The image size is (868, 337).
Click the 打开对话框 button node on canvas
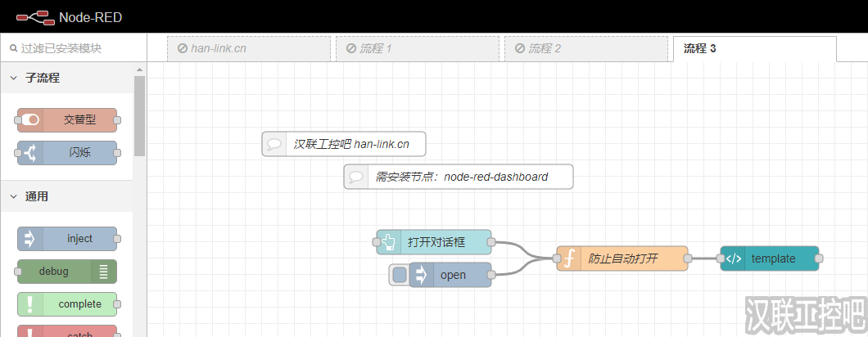434,241
